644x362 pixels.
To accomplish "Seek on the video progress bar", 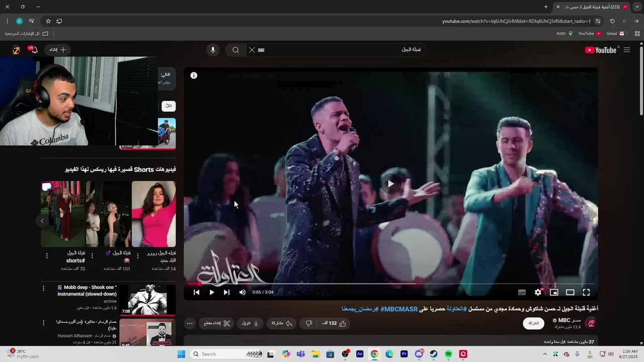I will point(390,284).
